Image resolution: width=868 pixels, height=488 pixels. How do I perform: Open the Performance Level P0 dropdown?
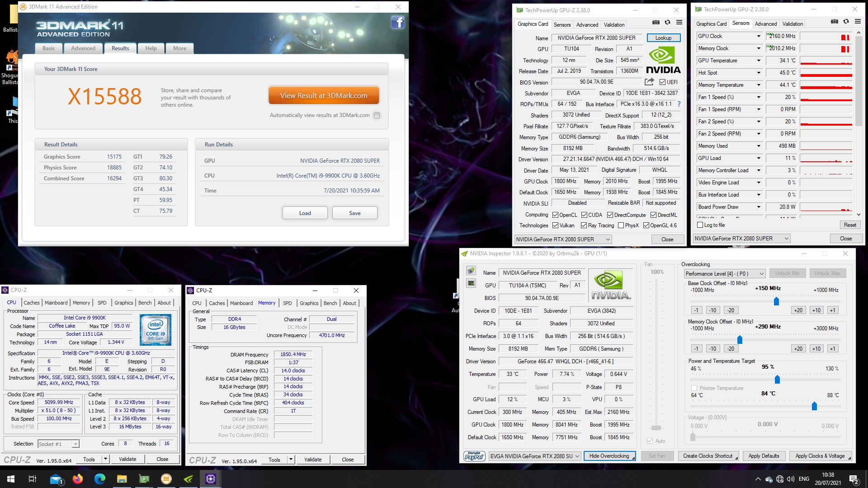(x=724, y=274)
